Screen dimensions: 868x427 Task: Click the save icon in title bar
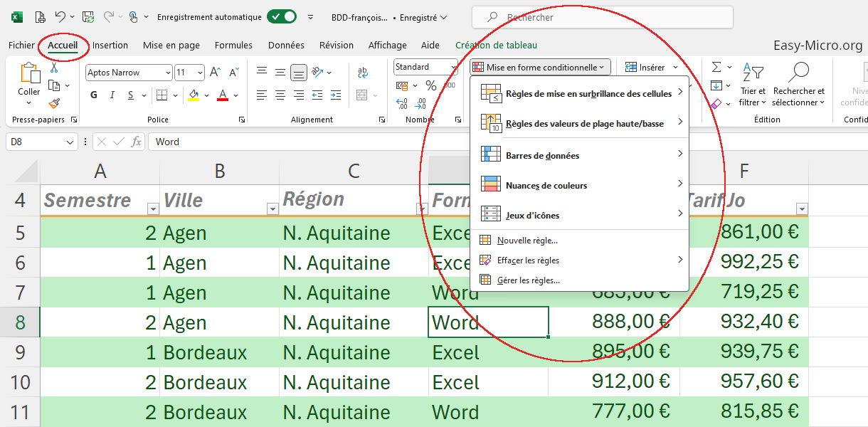click(x=88, y=16)
